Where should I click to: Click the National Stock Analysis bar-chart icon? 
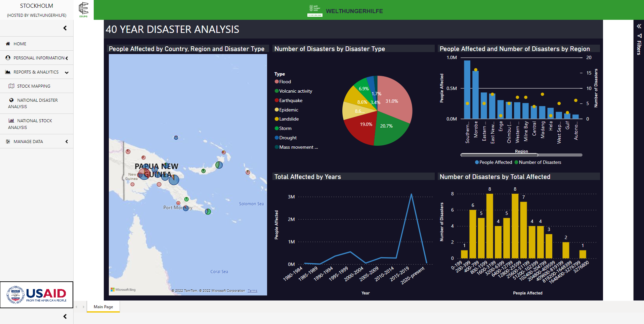coord(11,121)
